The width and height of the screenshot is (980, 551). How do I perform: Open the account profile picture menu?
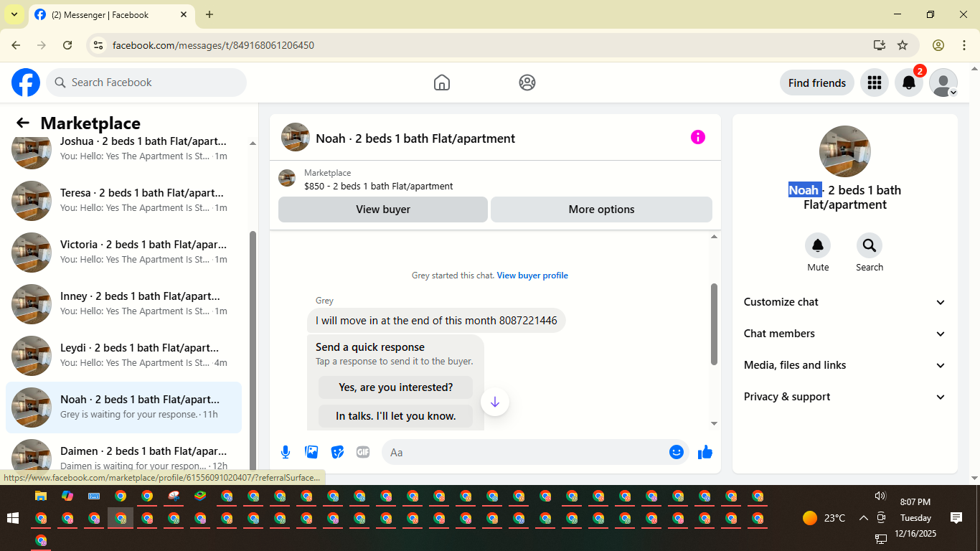click(943, 83)
